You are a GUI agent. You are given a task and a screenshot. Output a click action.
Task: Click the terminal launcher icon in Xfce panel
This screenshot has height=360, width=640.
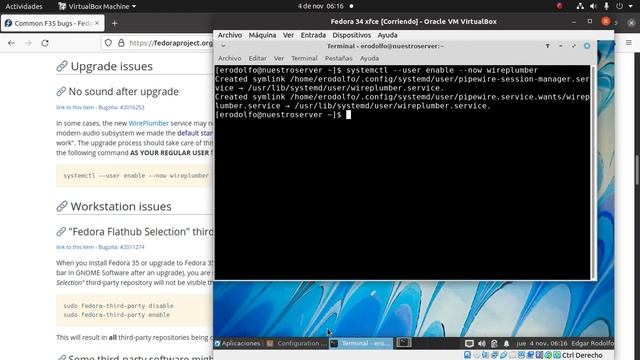pyautogui.click(x=404, y=343)
